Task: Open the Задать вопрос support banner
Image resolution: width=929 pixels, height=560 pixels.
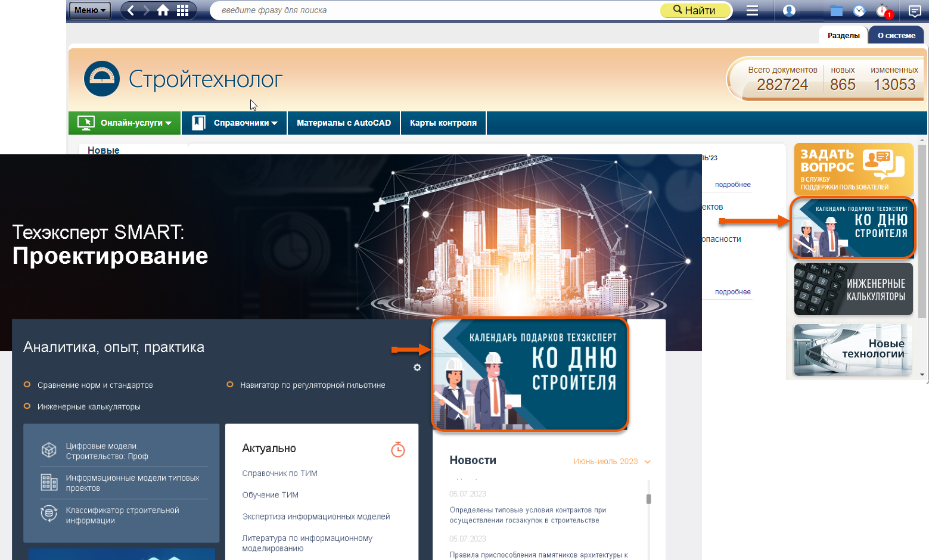Action: click(853, 169)
